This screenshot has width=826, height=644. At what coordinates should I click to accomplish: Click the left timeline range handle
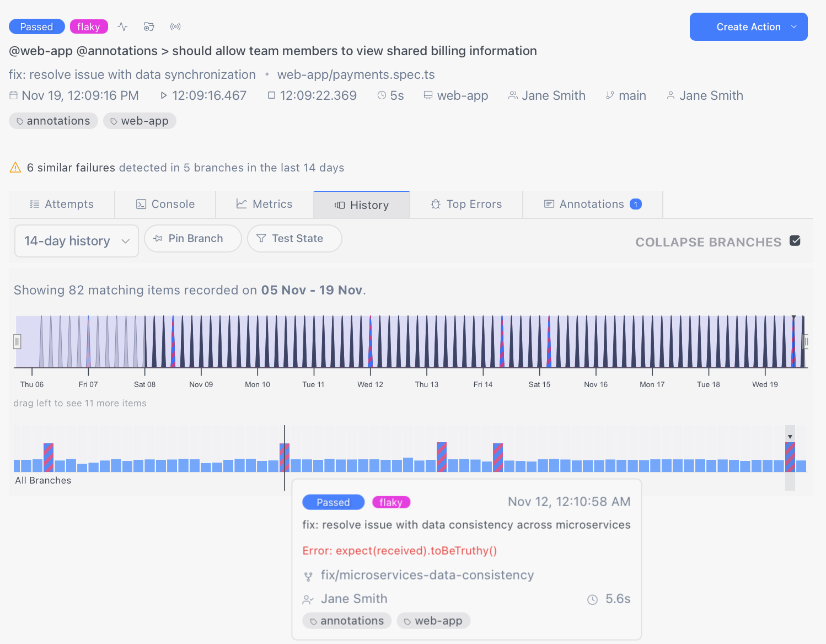17,342
